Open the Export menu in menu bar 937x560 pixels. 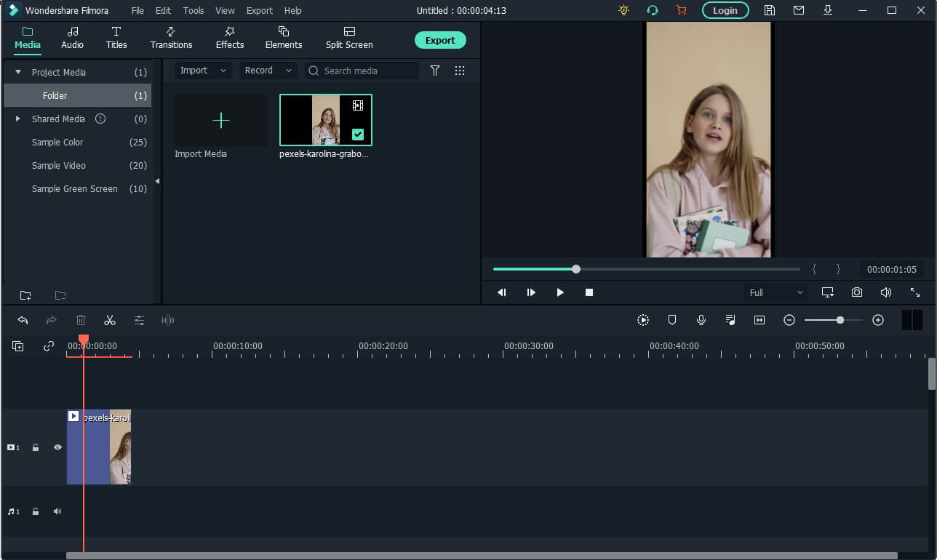(259, 11)
